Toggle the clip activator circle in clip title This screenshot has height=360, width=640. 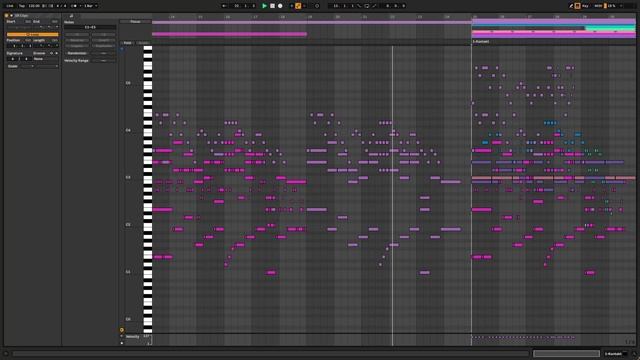pos(7,16)
